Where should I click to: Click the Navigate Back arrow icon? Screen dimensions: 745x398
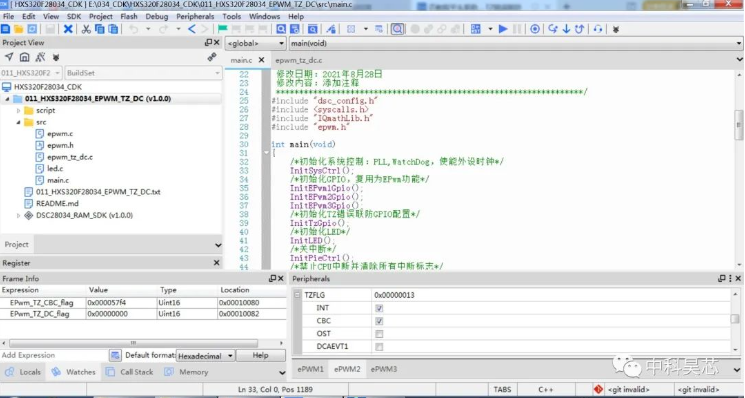coord(191,29)
